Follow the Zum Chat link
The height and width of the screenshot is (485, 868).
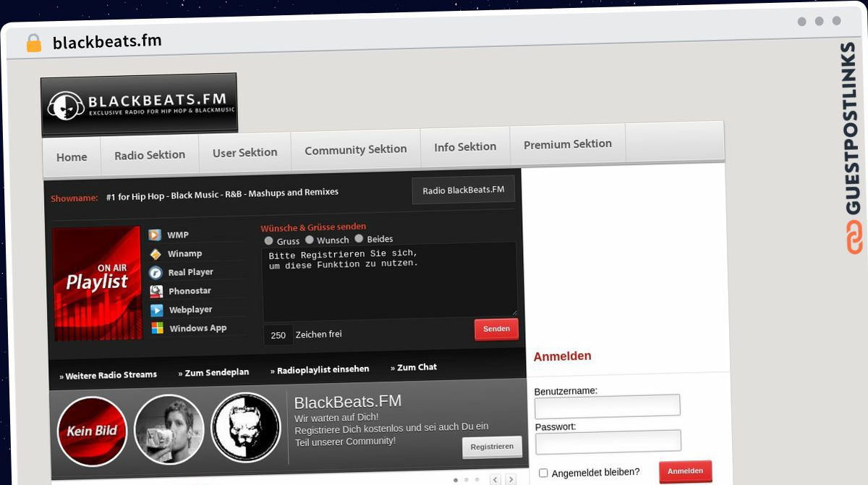[414, 368]
